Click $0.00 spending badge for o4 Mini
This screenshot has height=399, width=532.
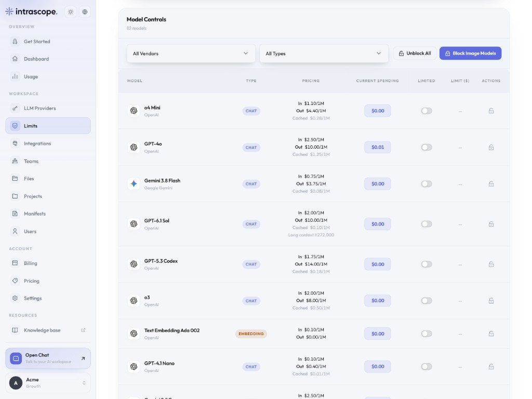pyautogui.click(x=378, y=111)
